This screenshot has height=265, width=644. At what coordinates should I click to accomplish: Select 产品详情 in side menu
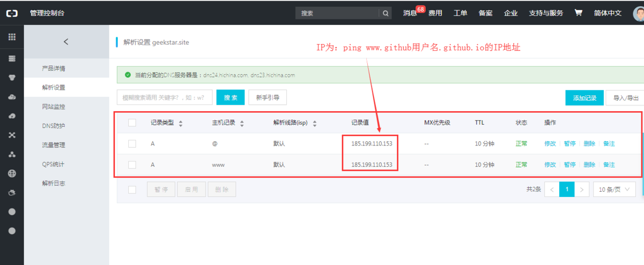pyautogui.click(x=66, y=69)
